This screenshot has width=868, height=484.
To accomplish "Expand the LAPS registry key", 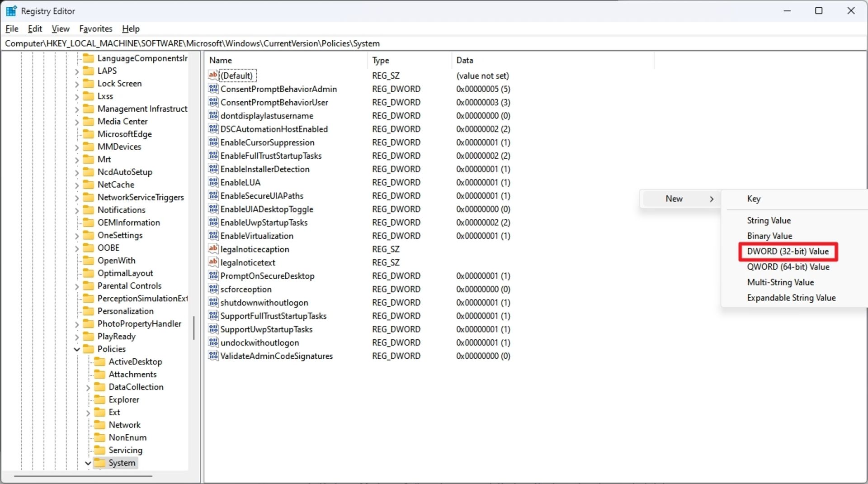I will click(77, 71).
